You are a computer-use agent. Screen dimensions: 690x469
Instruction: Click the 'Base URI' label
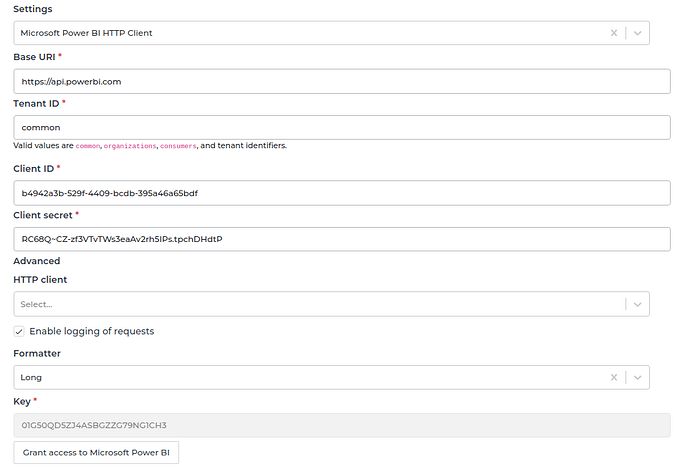coord(34,57)
